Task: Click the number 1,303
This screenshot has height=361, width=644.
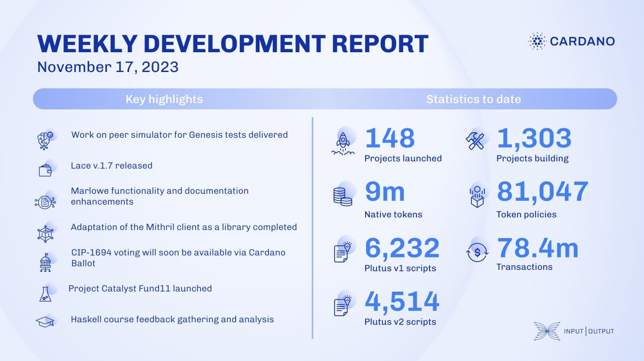Action: point(534,138)
